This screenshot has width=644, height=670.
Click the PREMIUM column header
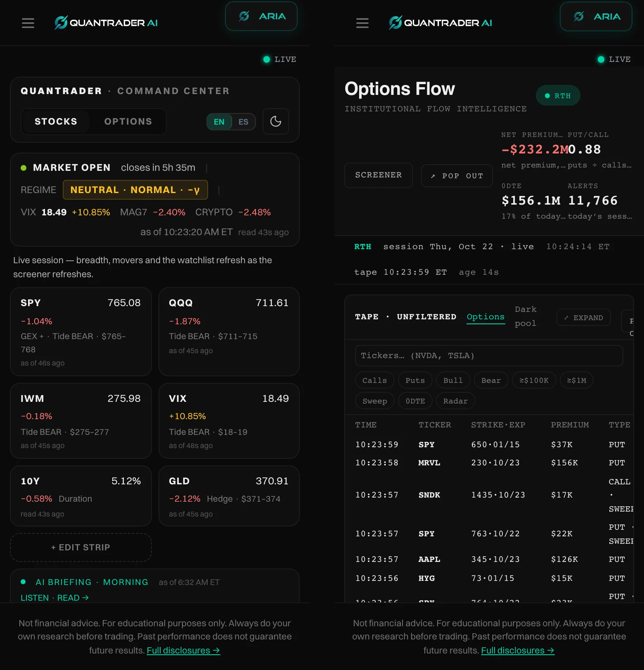pyautogui.click(x=570, y=425)
